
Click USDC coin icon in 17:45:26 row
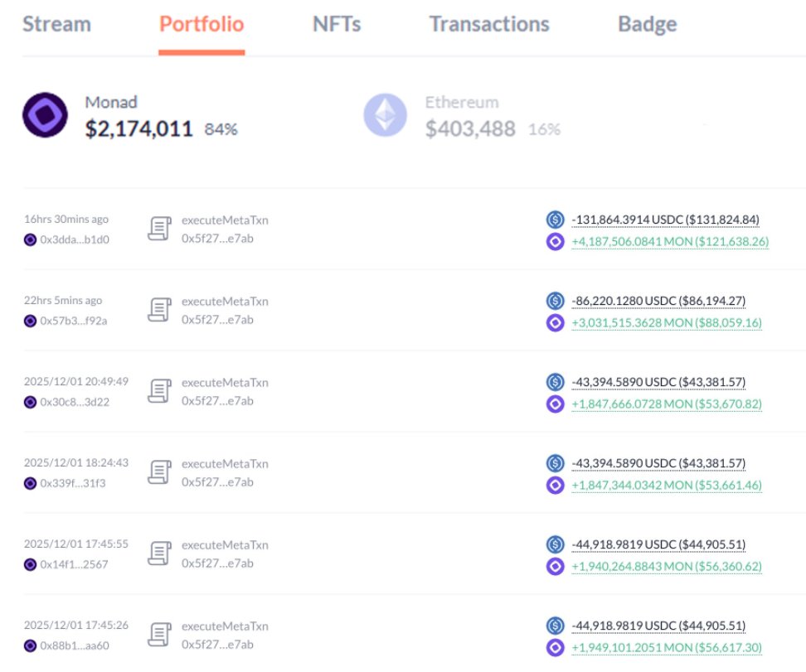point(555,626)
